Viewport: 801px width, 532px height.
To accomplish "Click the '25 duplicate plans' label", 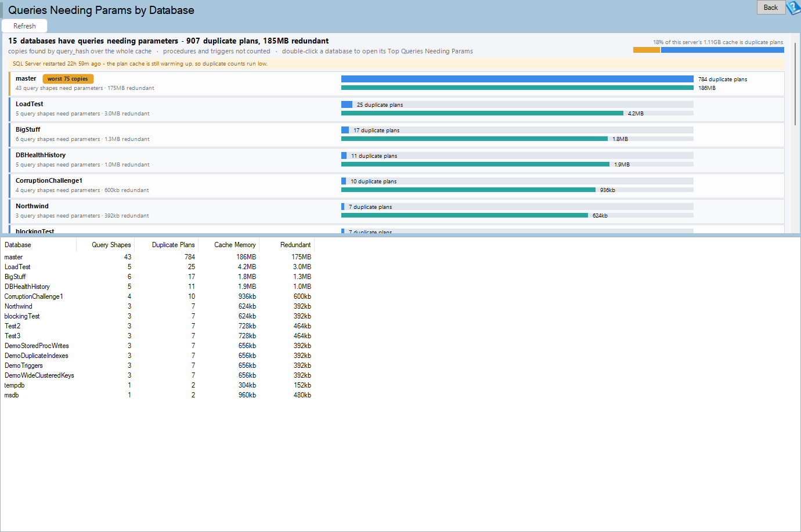I will point(380,105).
